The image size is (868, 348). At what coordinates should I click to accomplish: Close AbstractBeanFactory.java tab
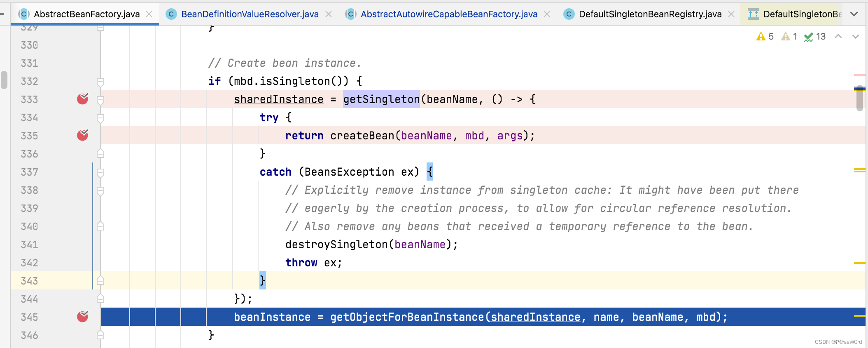tap(149, 14)
